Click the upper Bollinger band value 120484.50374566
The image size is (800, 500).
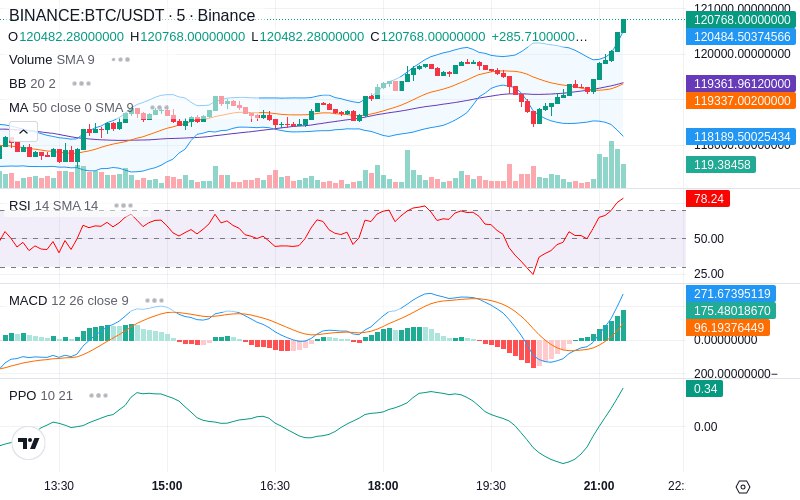click(741, 37)
